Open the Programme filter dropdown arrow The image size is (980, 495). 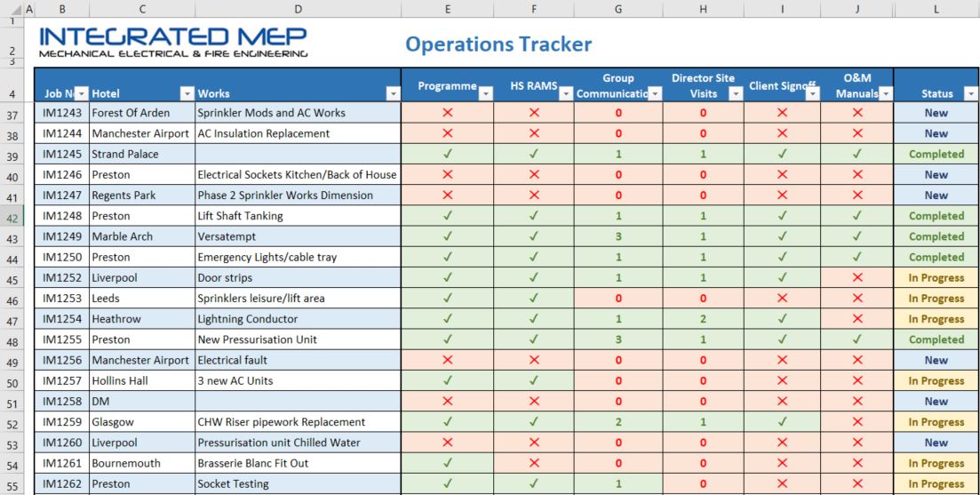[486, 93]
